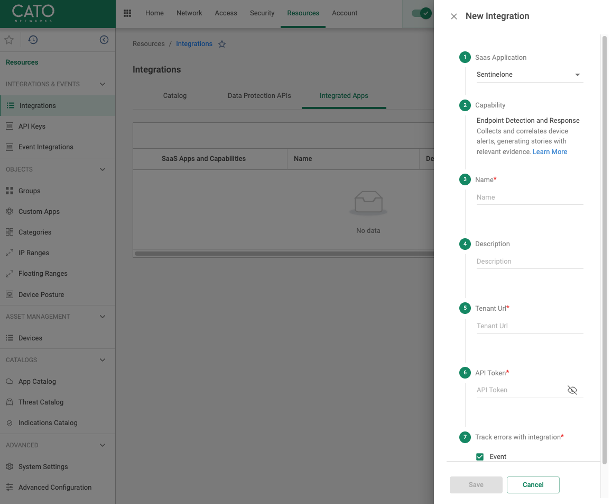Open the Security menu in top navigation

[x=262, y=13]
